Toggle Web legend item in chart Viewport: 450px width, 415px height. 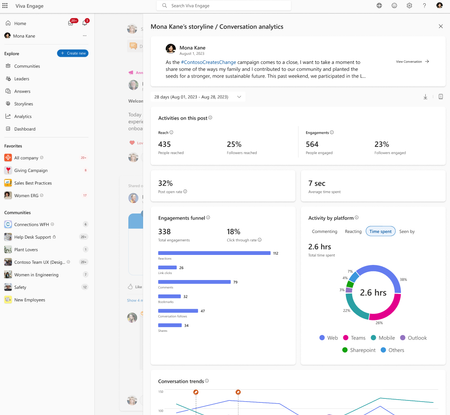(x=329, y=338)
